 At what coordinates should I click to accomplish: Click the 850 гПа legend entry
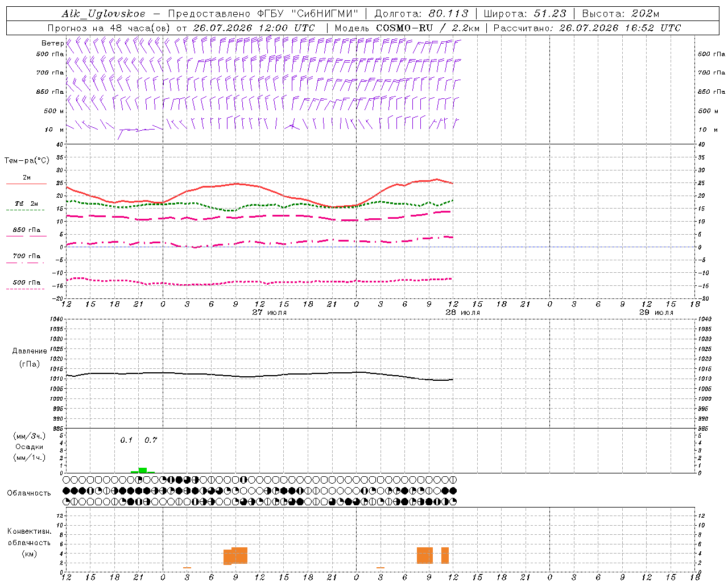26,230
